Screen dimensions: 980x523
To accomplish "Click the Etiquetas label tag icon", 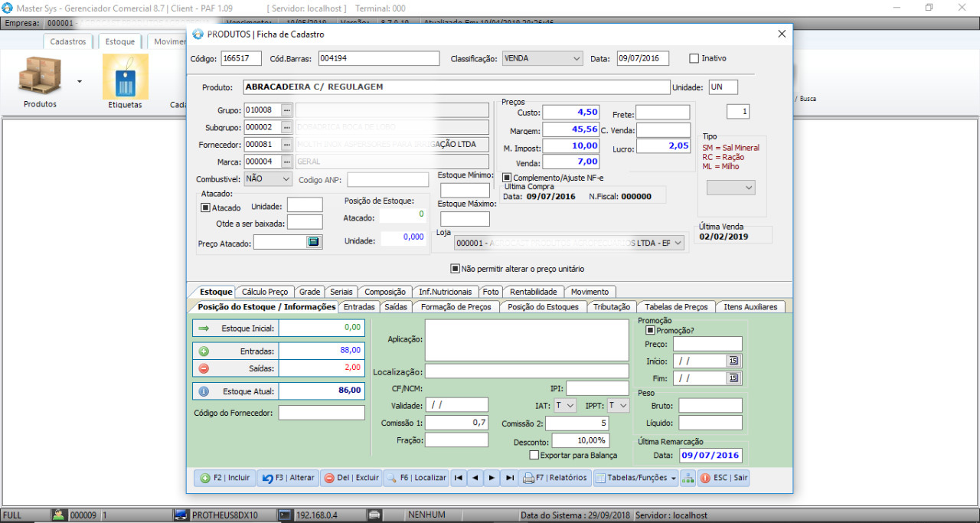I will pos(125,77).
